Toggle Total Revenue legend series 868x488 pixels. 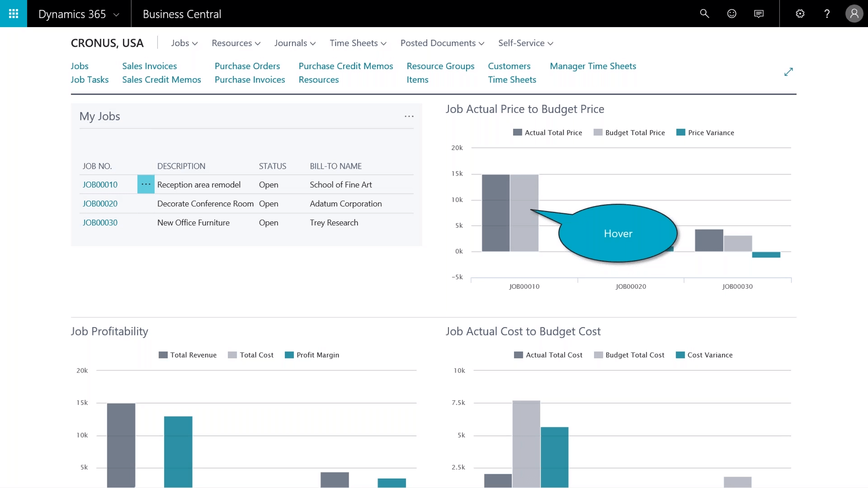point(188,355)
